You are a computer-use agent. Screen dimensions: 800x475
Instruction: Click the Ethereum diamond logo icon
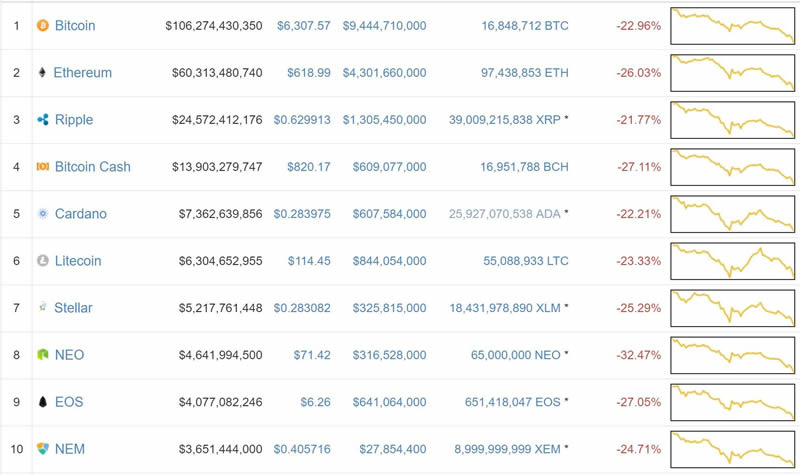pos(42,72)
